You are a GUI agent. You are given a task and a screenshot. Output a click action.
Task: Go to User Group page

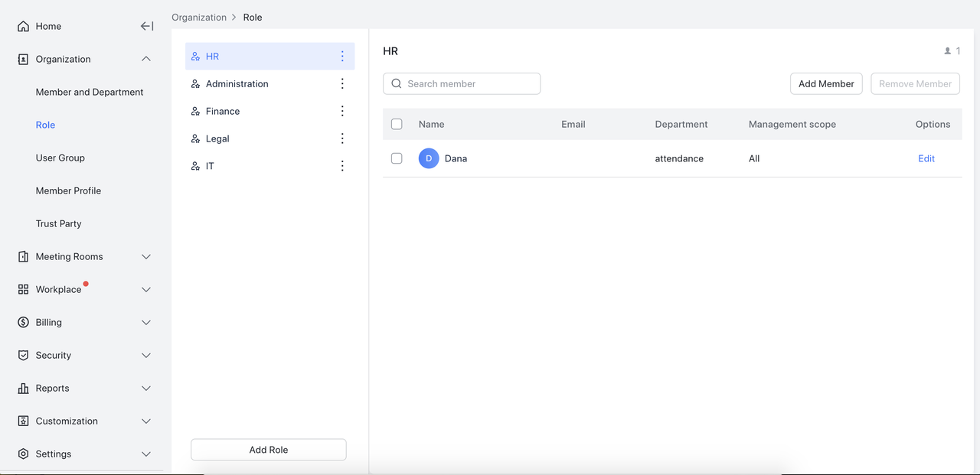pyautogui.click(x=60, y=158)
